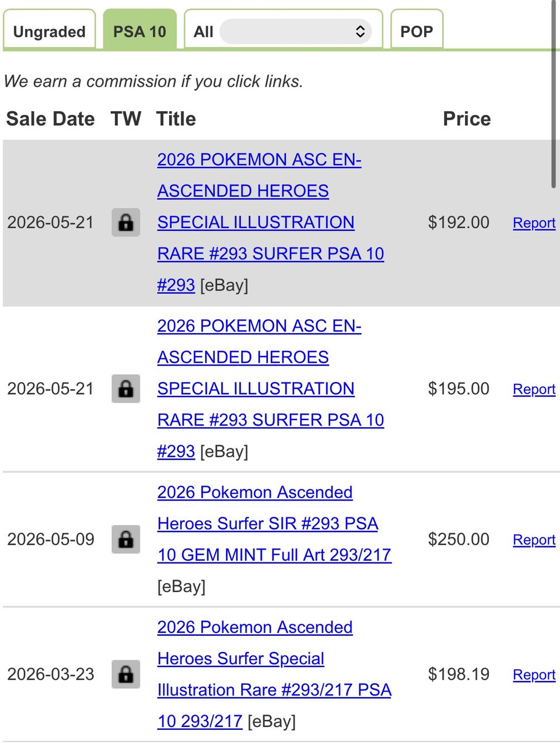The image size is (560, 751).
Task: Select the All tab label
Action: [x=204, y=32]
